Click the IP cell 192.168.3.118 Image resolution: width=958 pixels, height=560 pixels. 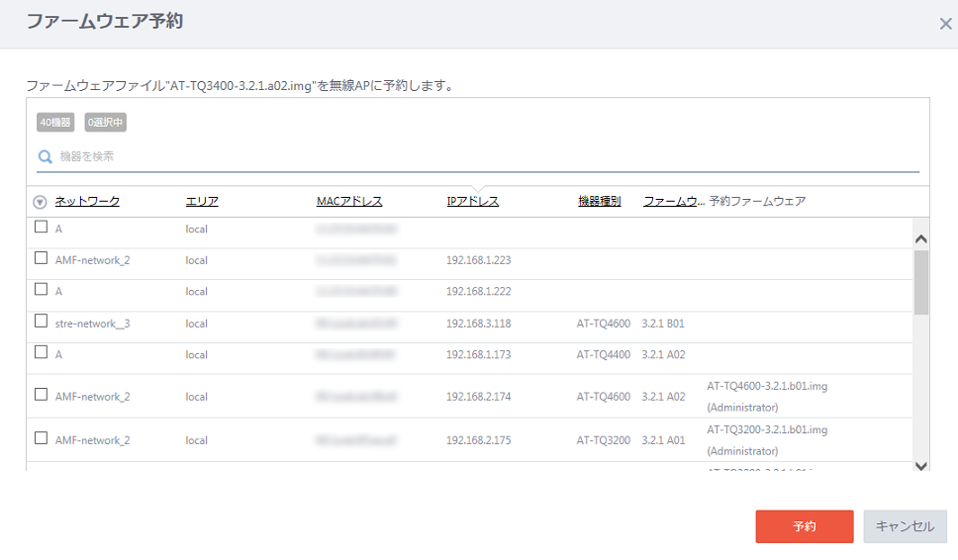pyautogui.click(x=478, y=324)
